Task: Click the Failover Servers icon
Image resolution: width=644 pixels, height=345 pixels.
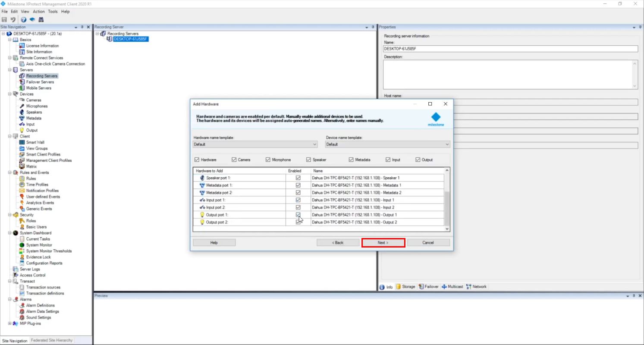Action: coord(22,82)
